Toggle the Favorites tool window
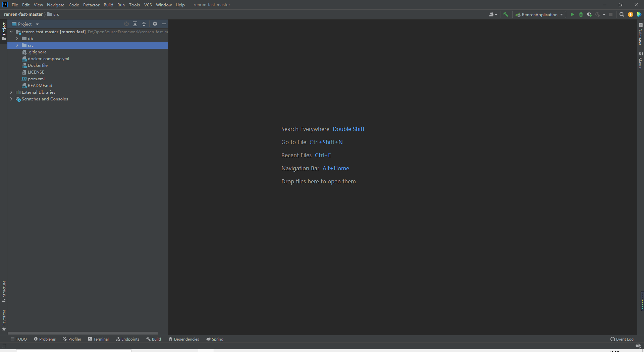 pos(4,320)
